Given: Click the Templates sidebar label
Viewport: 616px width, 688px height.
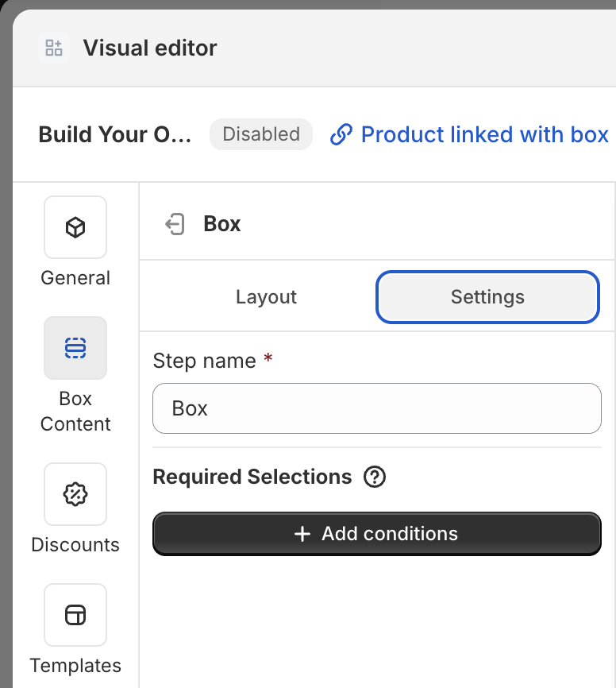Looking at the screenshot, I should 75,666.
